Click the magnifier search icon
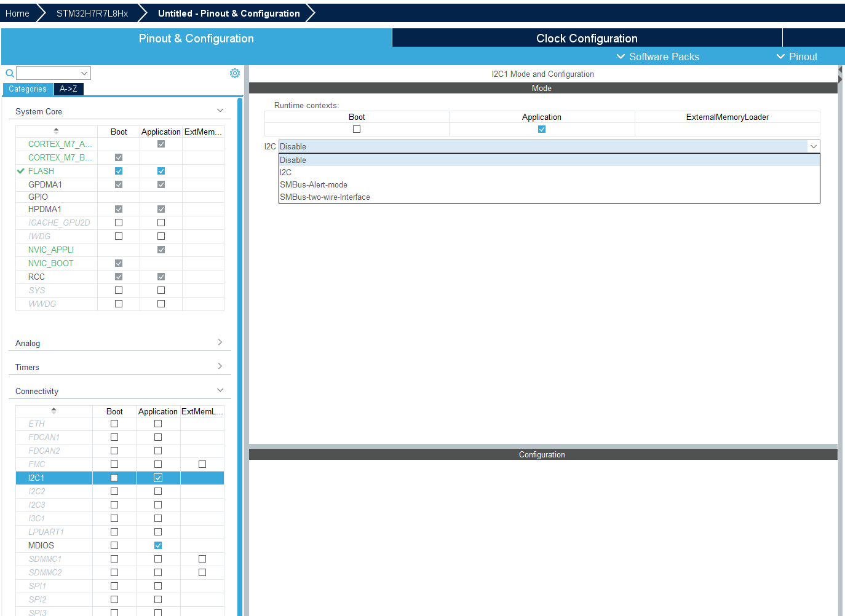845x616 pixels. [x=10, y=73]
